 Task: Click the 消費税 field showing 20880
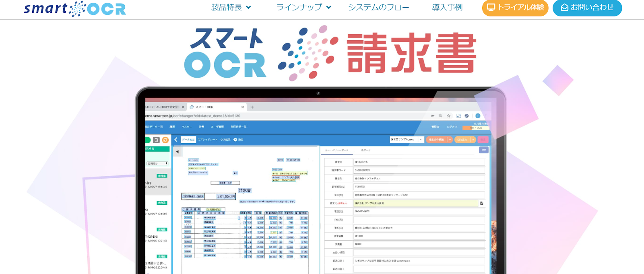(x=419, y=244)
